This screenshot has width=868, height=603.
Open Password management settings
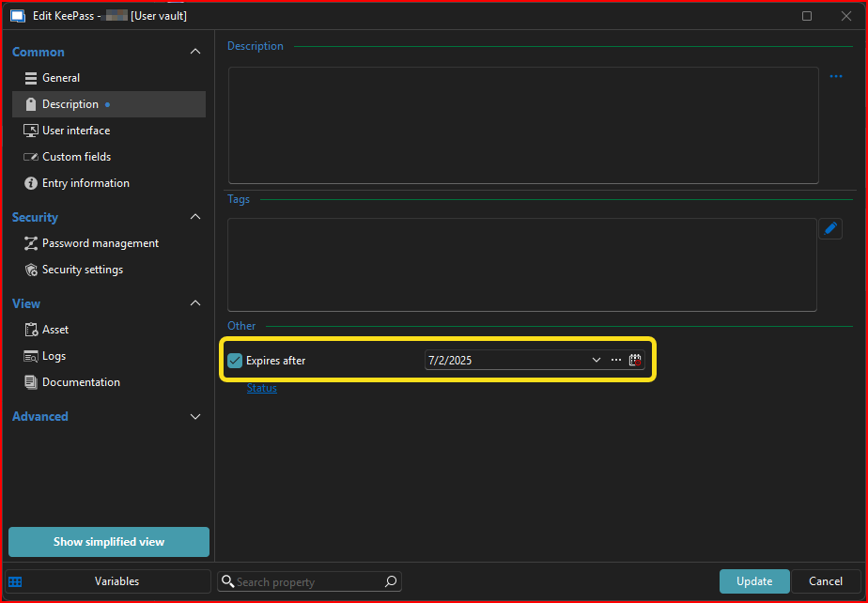coord(109,243)
